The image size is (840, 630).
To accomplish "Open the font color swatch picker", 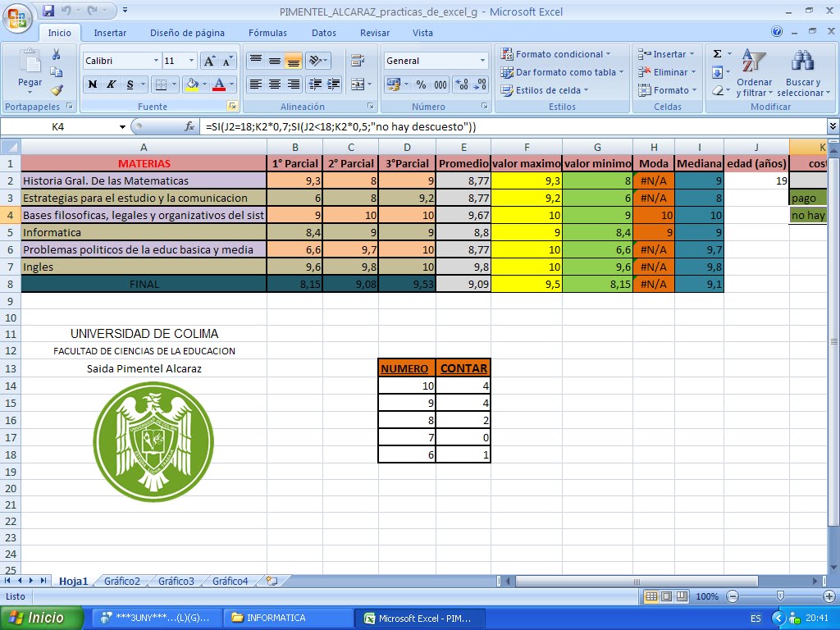I will point(231,84).
